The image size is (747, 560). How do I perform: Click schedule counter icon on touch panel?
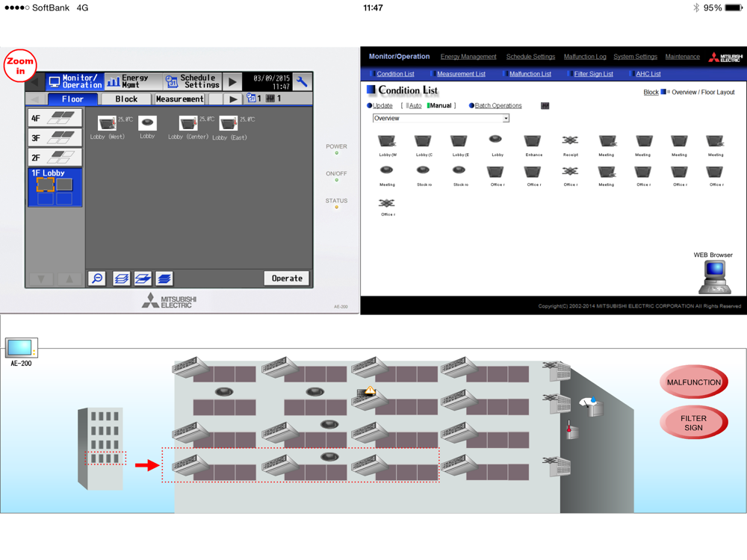[x=253, y=98]
